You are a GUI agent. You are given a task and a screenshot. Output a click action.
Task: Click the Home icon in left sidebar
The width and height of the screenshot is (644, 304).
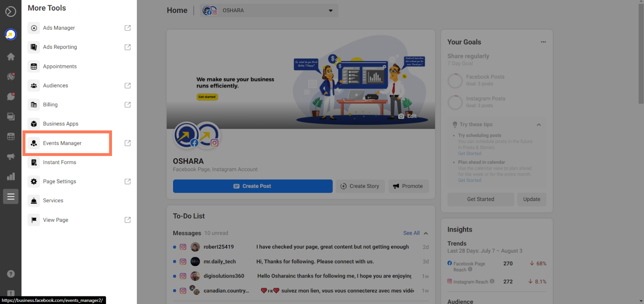point(11,57)
